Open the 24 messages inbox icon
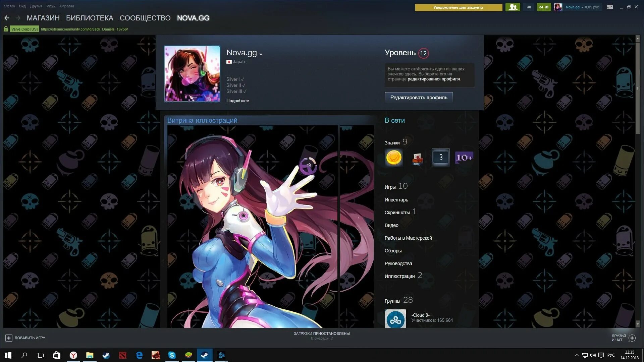The height and width of the screenshot is (362, 644). click(543, 7)
